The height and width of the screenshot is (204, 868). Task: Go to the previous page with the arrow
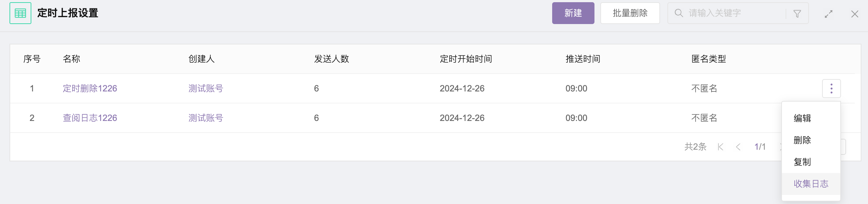point(738,147)
